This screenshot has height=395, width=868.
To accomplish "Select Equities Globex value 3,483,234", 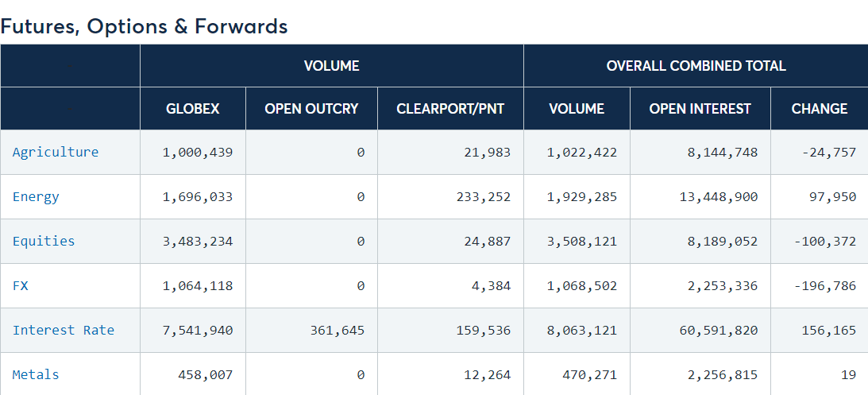I will pyautogui.click(x=198, y=241).
